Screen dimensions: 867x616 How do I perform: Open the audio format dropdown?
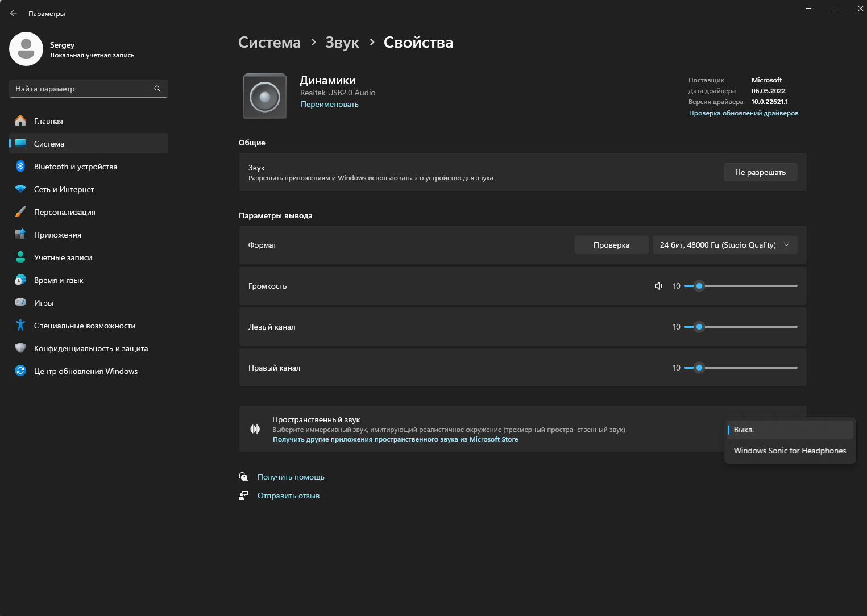pos(724,245)
